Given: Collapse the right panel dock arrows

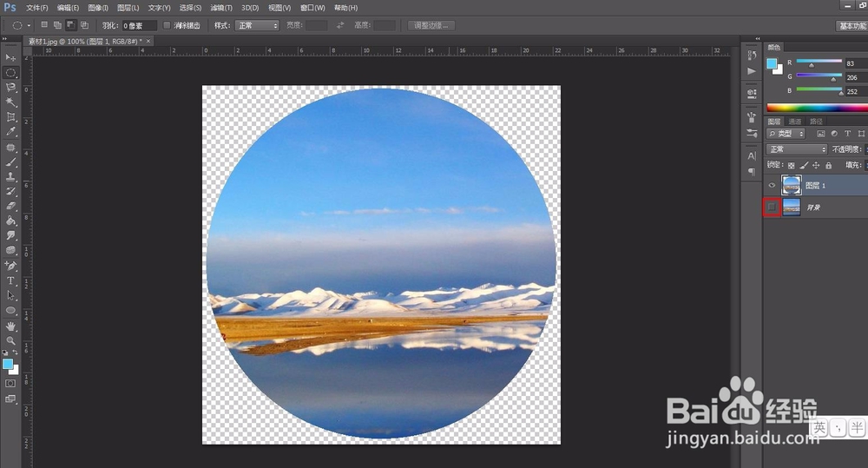Looking at the screenshot, I should (757, 39).
